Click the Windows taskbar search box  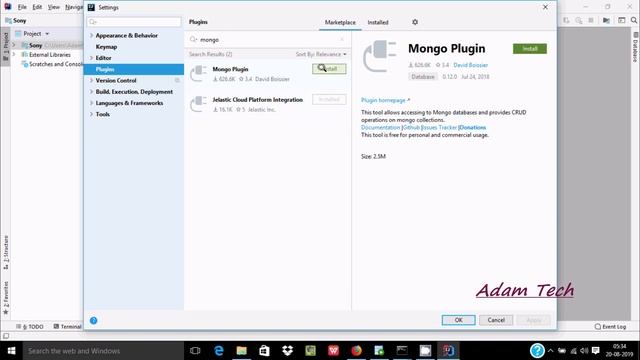103,351
